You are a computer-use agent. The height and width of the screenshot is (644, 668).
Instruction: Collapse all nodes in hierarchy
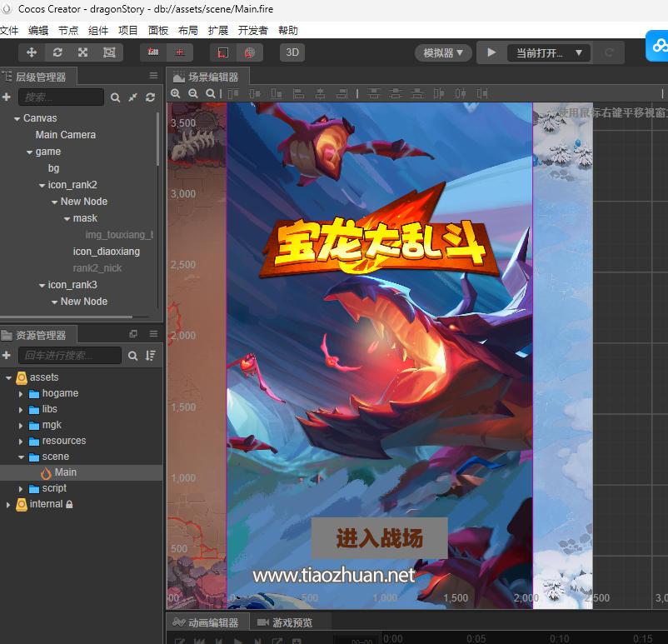[133, 97]
